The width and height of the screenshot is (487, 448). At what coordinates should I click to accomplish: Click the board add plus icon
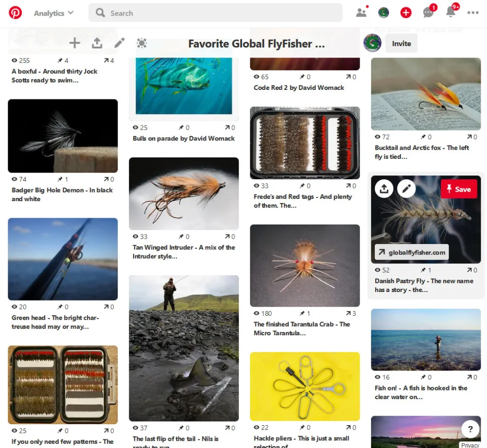(75, 43)
